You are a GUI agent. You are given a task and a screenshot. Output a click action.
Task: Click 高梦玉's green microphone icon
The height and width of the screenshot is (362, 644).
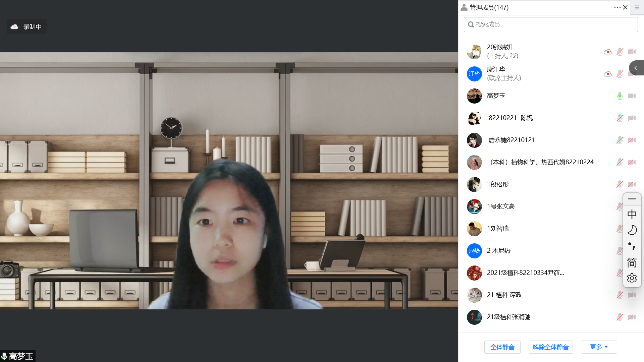coord(620,96)
